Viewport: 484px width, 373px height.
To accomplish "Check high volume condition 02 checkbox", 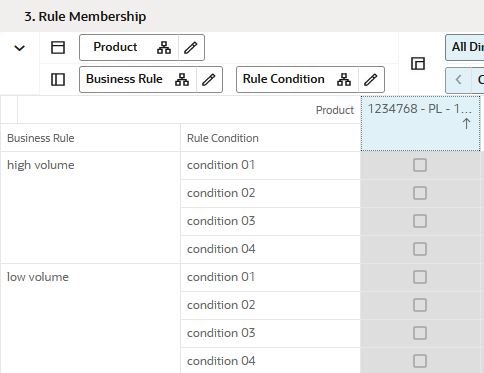I will point(420,193).
